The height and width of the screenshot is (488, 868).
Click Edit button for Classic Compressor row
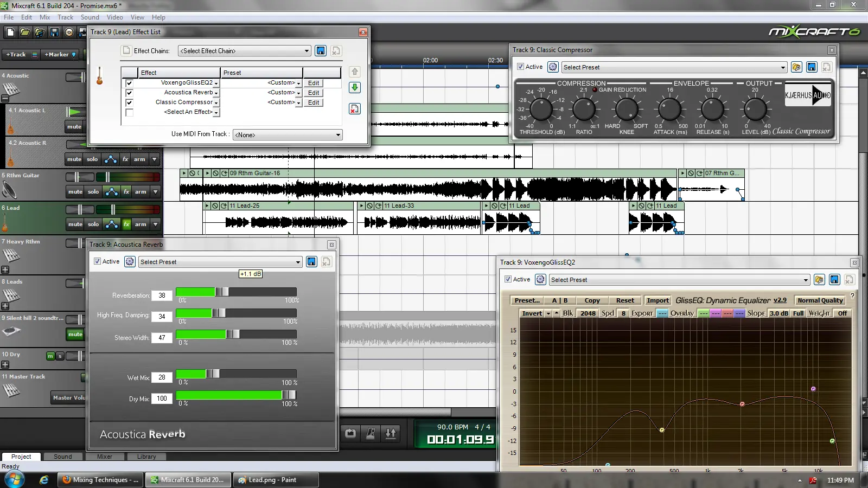click(314, 102)
